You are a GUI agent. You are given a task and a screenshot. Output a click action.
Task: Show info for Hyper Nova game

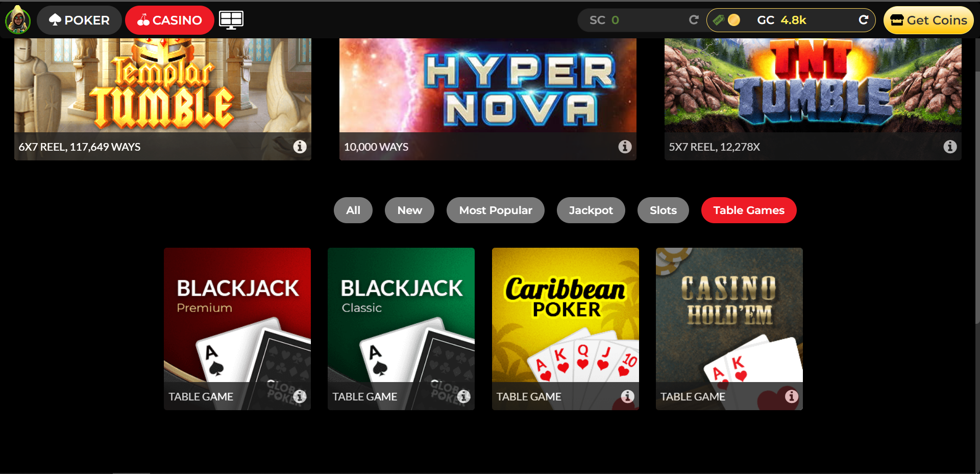coord(625,147)
